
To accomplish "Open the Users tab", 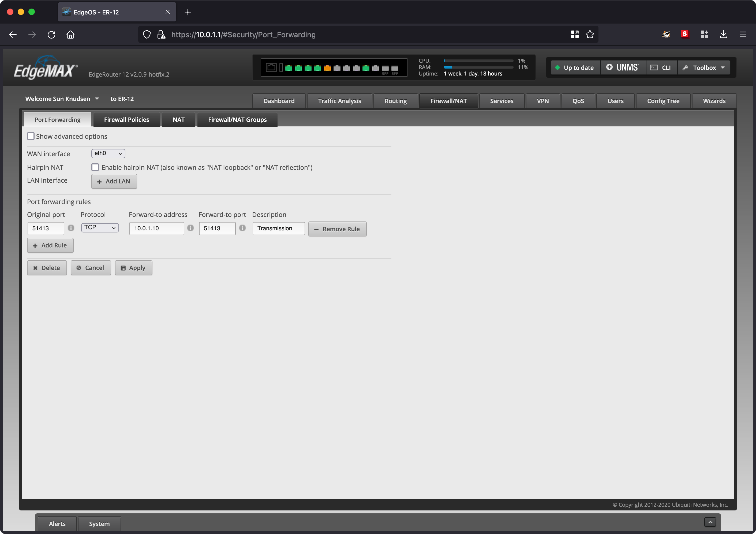I will [615, 101].
